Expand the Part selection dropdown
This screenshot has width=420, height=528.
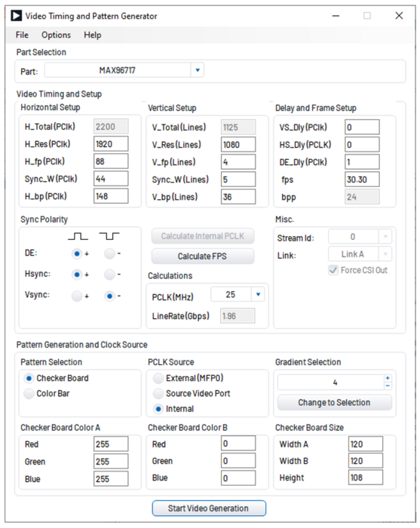(198, 70)
